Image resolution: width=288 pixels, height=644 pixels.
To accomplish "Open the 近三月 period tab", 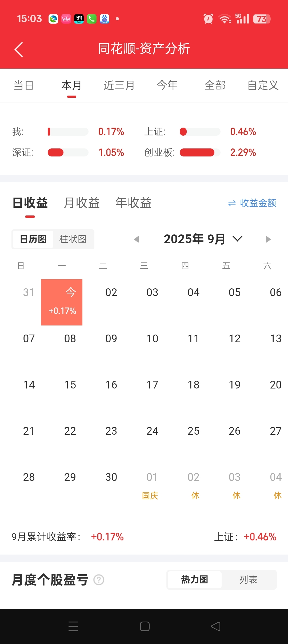I will tap(119, 85).
